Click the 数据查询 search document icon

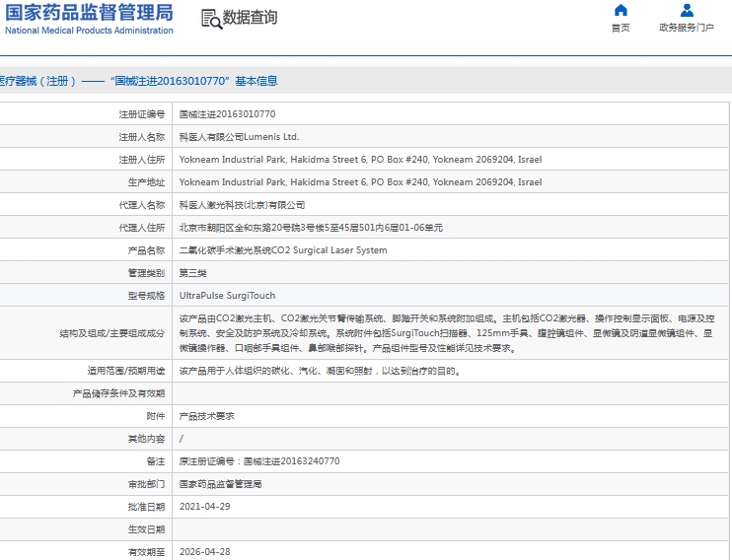coord(211,19)
